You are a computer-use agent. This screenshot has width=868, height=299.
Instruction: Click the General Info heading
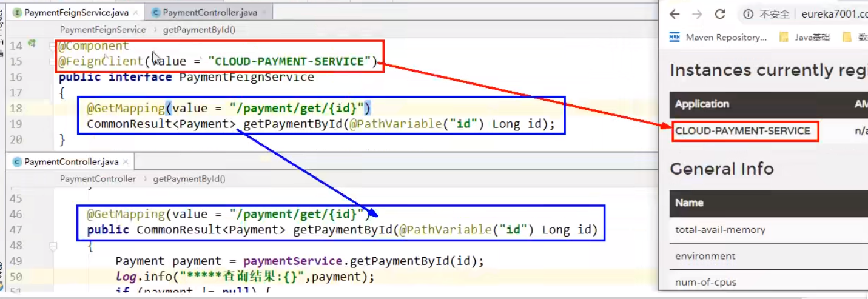coord(722,169)
